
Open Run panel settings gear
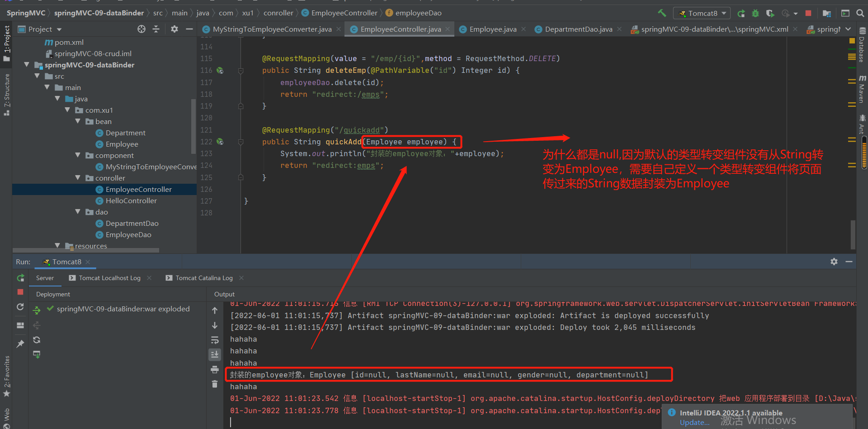[834, 262]
